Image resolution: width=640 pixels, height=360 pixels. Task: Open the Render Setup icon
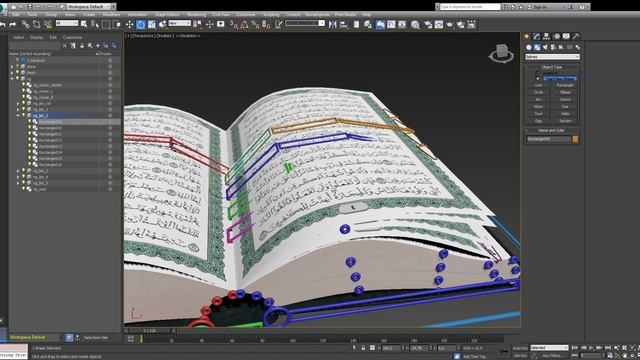point(428,25)
